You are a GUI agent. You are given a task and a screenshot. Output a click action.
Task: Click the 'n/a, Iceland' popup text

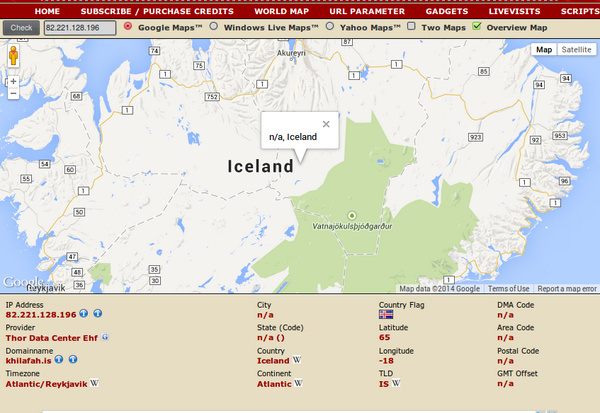point(293,137)
